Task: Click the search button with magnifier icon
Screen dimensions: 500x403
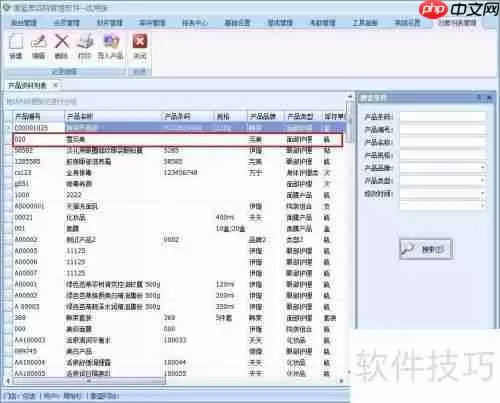Action: [426, 249]
